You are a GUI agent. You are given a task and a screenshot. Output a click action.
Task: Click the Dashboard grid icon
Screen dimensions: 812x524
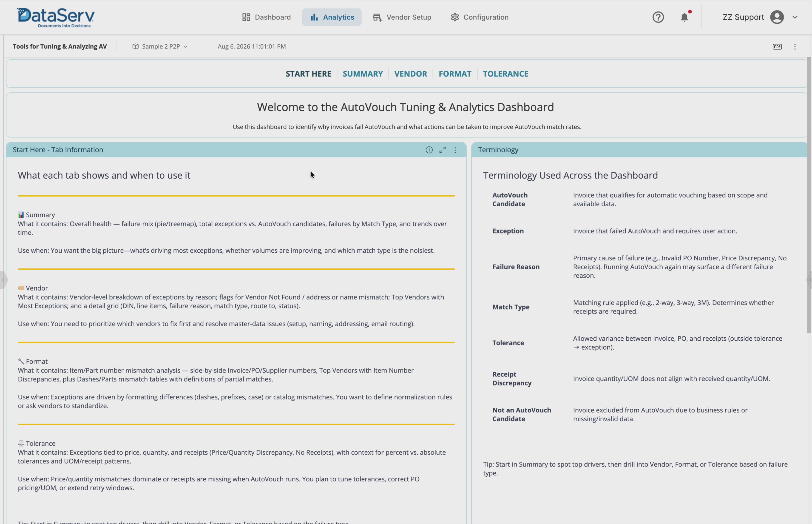[246, 17]
